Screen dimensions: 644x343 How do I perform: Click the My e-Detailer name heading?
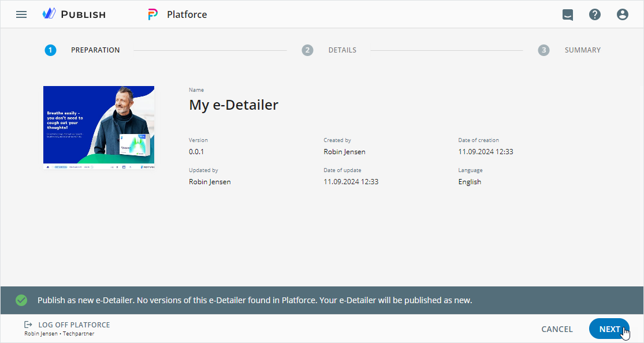[x=233, y=105]
